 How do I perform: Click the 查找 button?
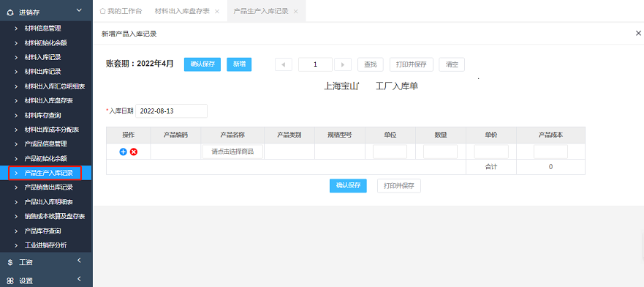tap(371, 64)
